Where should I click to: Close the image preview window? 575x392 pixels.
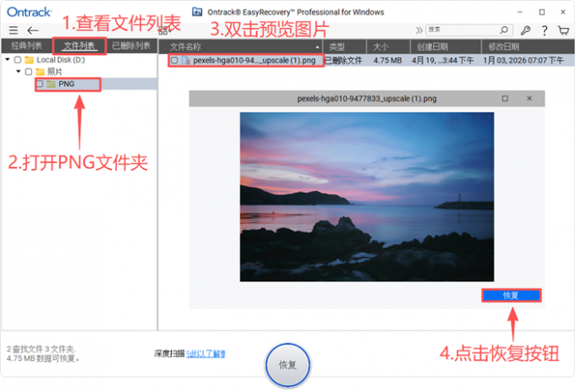click(529, 98)
